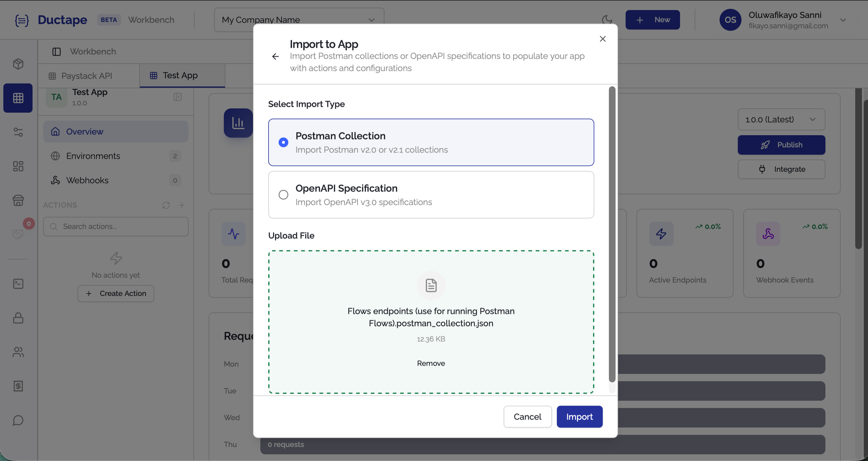The height and width of the screenshot is (461, 868).
Task: Expand the account menu for Oluwafikayo Sanni
Action: click(x=843, y=20)
